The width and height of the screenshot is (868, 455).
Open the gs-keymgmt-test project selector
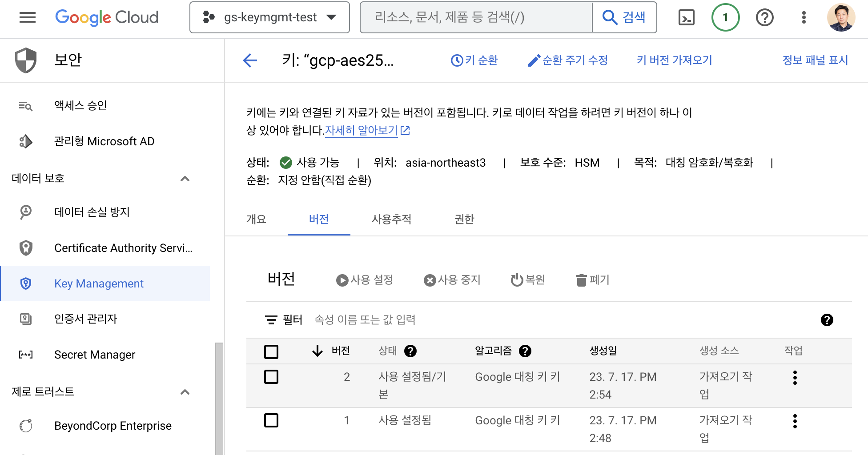point(269,17)
